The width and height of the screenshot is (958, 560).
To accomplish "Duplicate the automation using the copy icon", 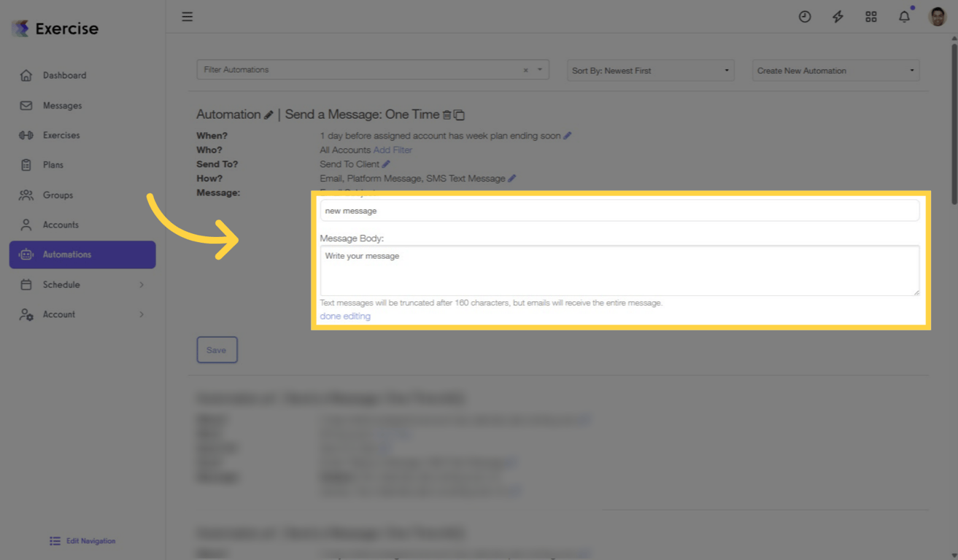I will (x=460, y=114).
